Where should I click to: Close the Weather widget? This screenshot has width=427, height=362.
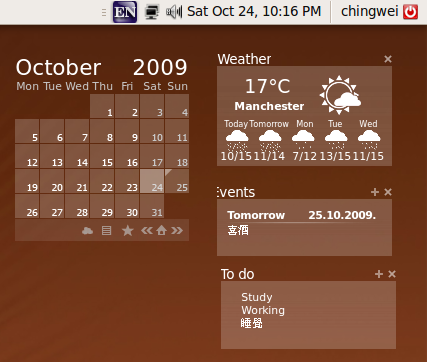tap(388, 59)
